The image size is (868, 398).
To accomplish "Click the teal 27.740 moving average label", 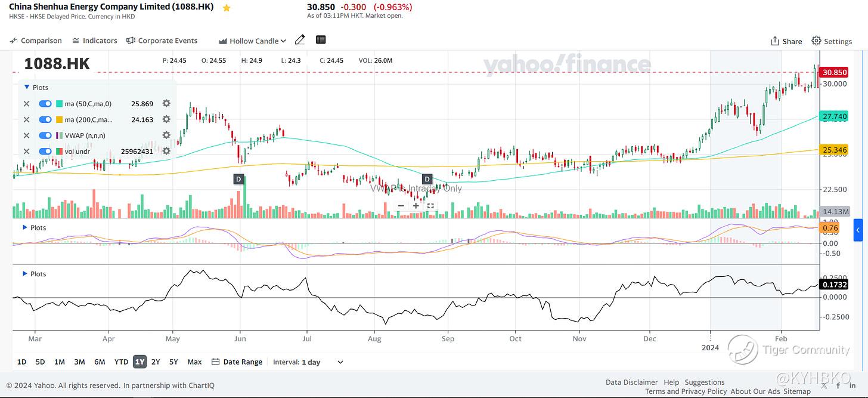I will click(834, 117).
